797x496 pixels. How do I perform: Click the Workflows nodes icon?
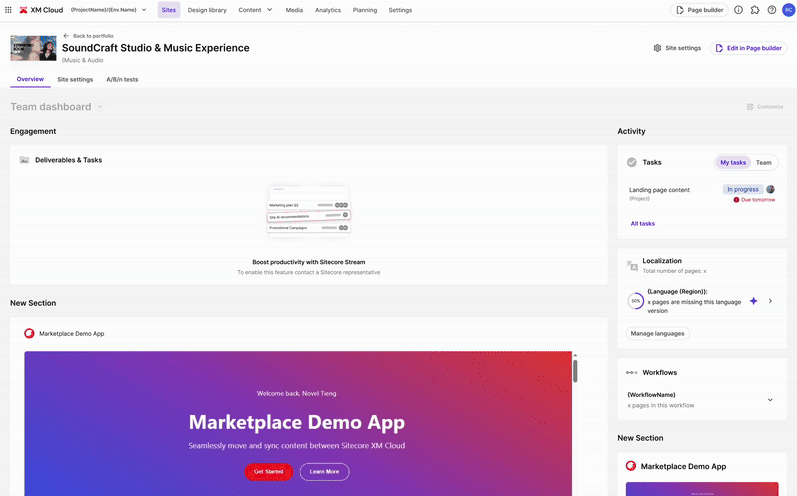632,373
